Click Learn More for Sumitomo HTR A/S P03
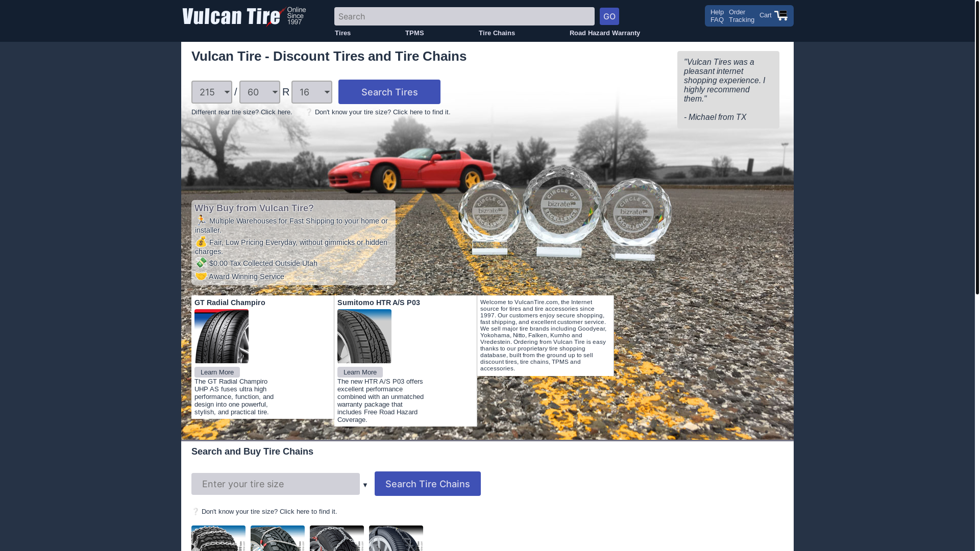Viewport: 980px width, 551px height. tap(360, 372)
